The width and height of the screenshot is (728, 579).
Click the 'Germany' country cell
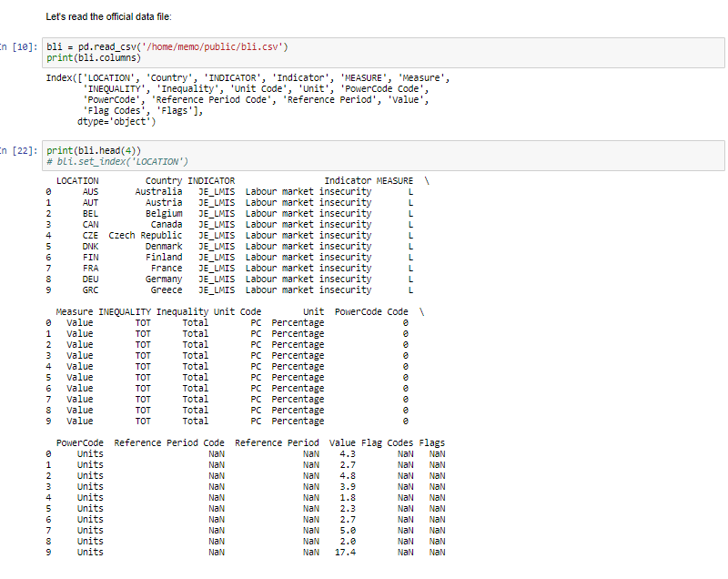164,279
